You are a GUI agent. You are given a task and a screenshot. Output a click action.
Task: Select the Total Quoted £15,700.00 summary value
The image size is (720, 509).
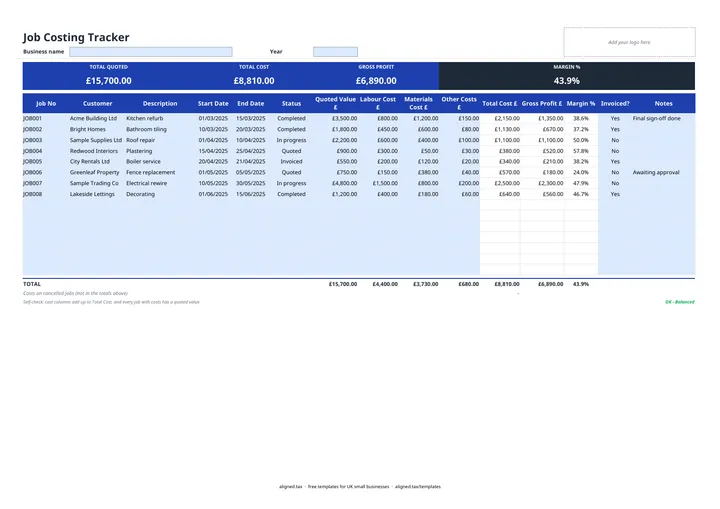108,81
